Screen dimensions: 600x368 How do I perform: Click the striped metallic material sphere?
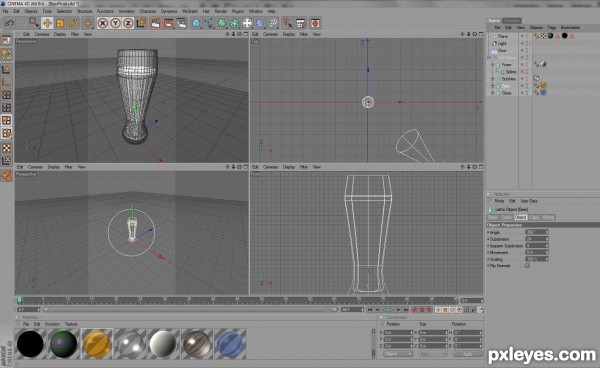(x=197, y=344)
